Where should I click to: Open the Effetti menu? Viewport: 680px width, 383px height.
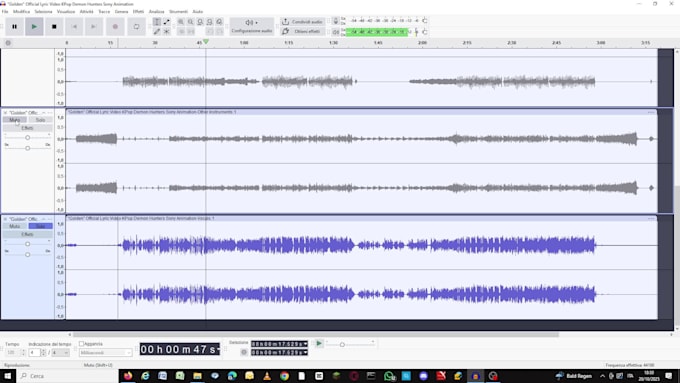coord(138,11)
